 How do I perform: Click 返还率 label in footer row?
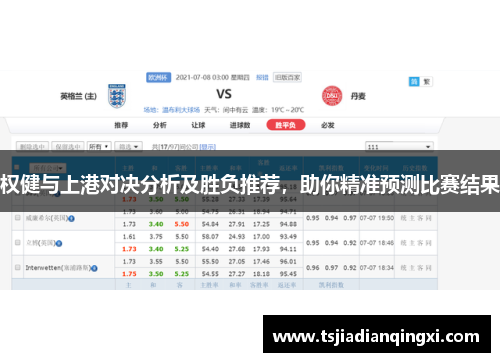pyautogui.click(x=287, y=285)
